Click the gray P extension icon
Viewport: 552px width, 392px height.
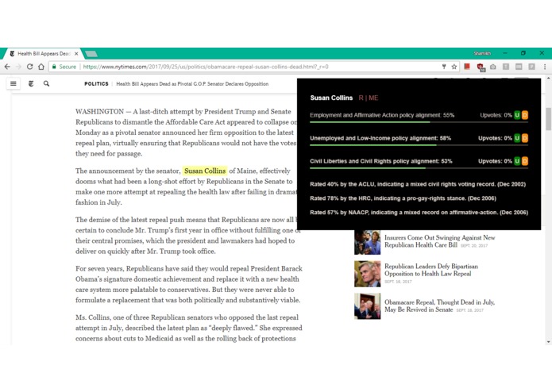tap(531, 67)
